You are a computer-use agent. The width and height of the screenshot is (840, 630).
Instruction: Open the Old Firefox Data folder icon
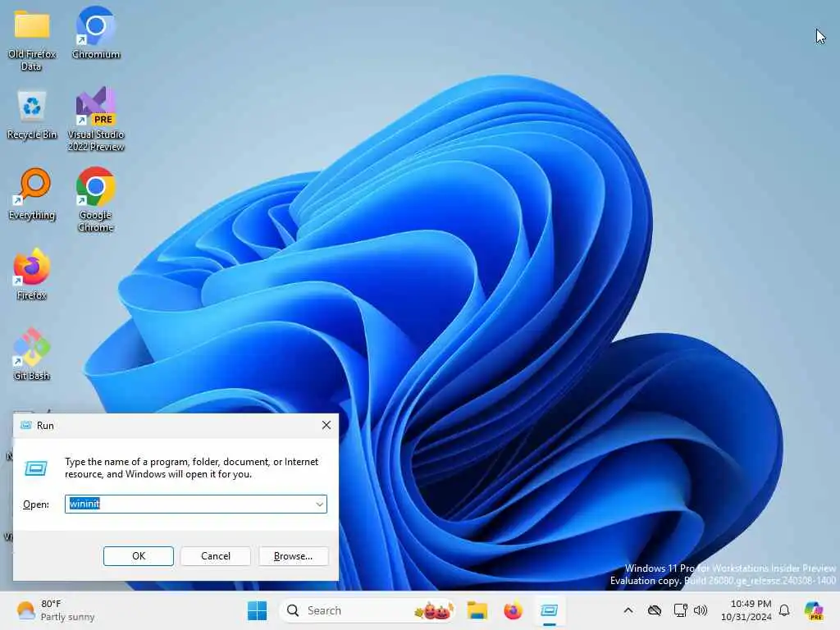[x=32, y=39]
